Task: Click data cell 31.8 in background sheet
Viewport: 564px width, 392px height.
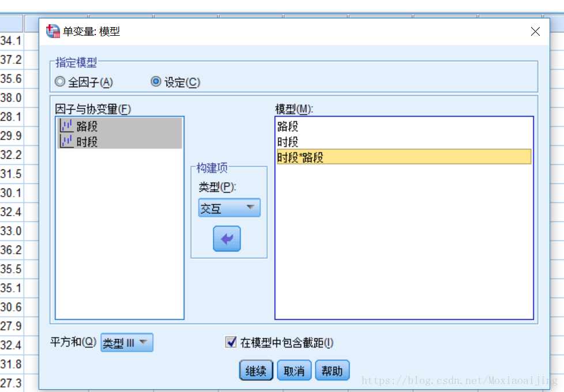Action: pos(11,364)
